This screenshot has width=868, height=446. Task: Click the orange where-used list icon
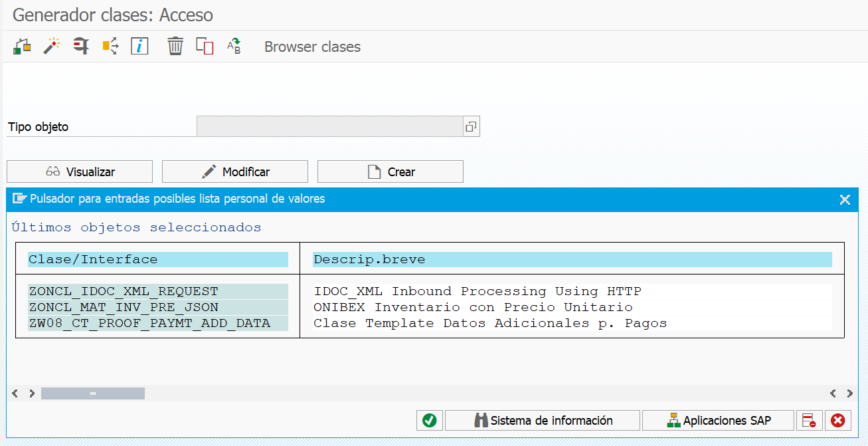tap(110, 47)
